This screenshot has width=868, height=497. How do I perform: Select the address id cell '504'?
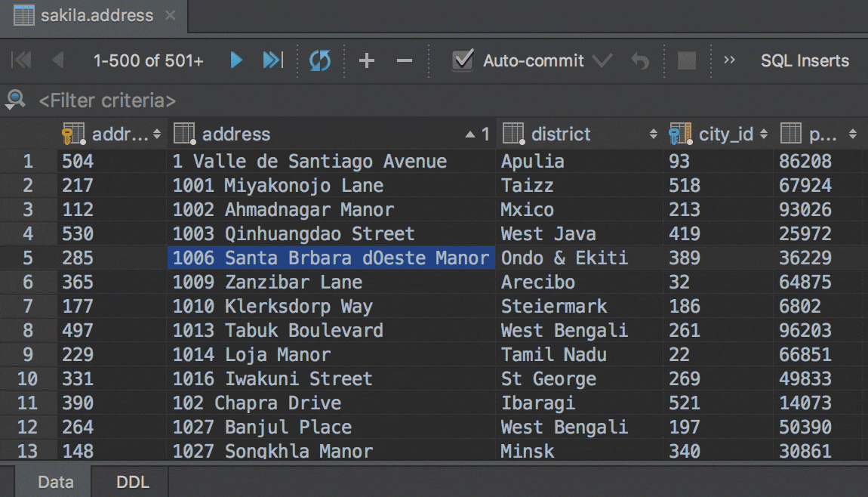pos(112,161)
